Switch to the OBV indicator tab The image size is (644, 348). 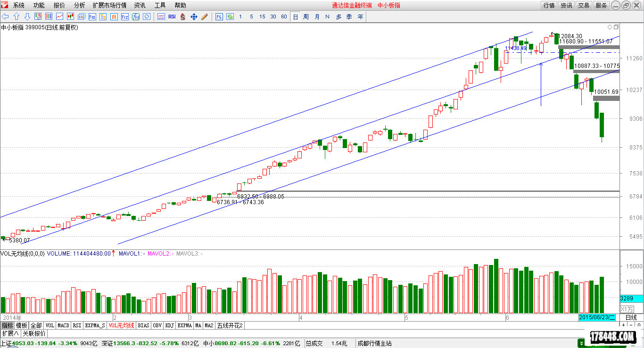click(157, 325)
